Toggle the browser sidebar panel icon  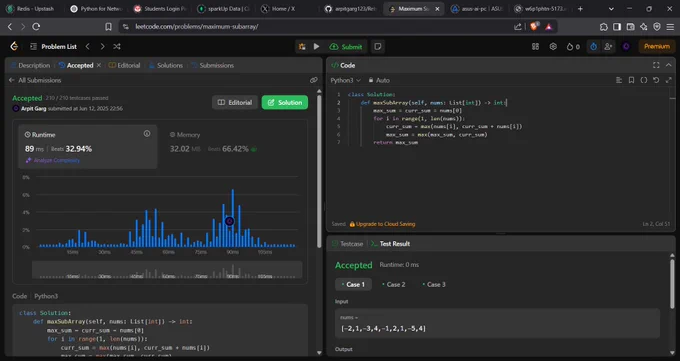click(617, 26)
